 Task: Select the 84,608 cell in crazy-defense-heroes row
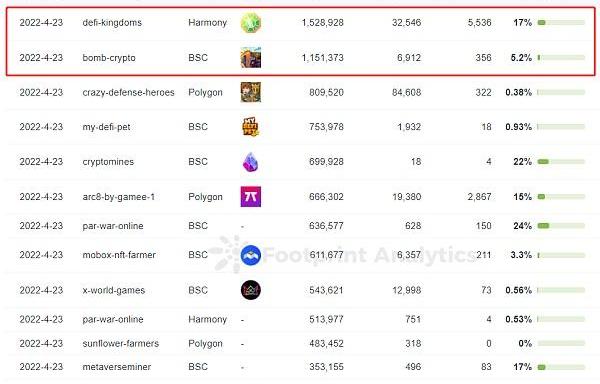406,92
